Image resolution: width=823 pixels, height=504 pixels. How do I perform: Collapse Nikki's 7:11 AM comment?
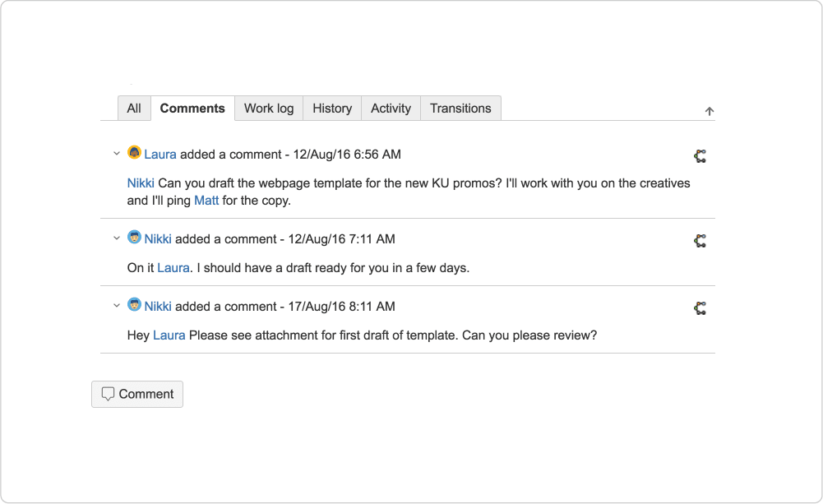pyautogui.click(x=117, y=238)
